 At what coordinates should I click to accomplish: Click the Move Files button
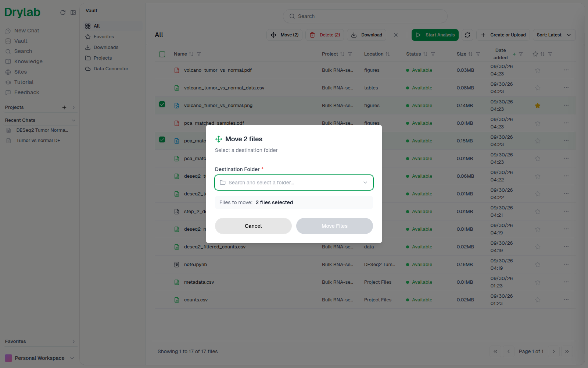[334, 226]
